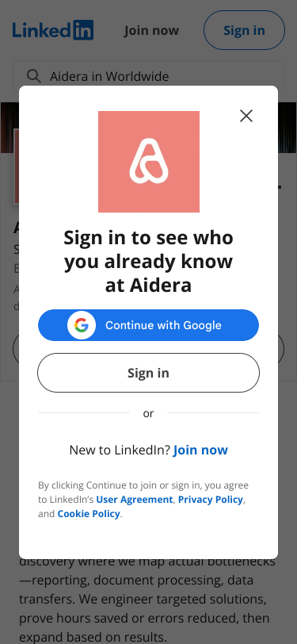Click the Aidera logo in the popup

[149, 162]
